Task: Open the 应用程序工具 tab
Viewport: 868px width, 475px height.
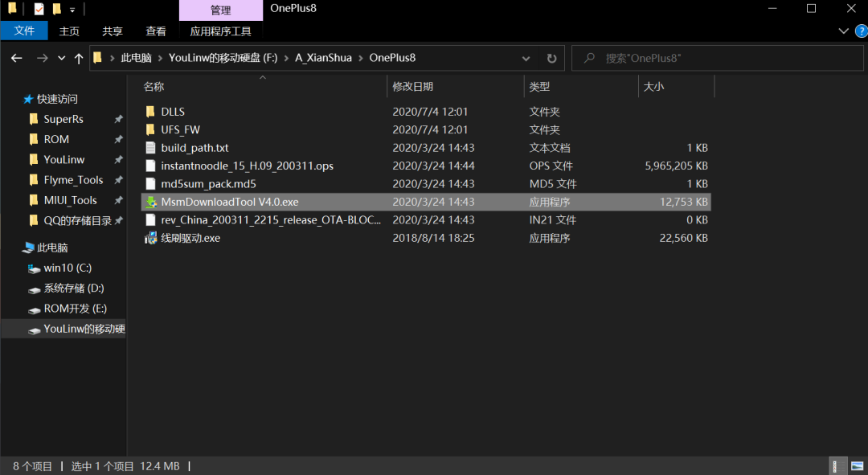Action: (x=220, y=31)
